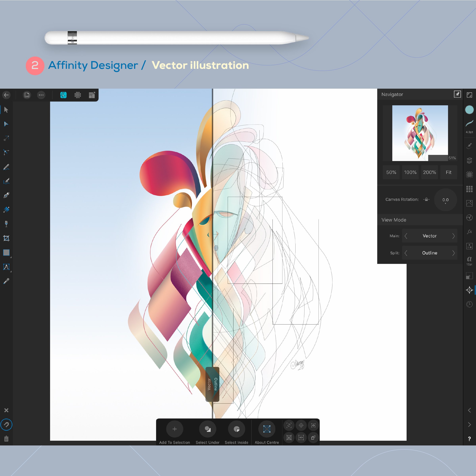Image resolution: width=476 pixels, height=476 pixels.
Task: Toggle the crosshair transform origin button
Action: tap(301, 425)
